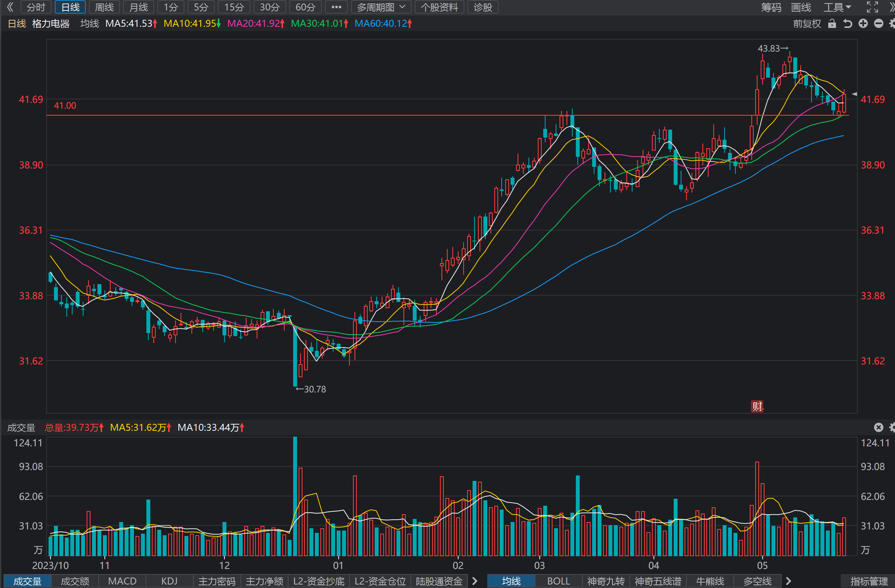Open 诊股 stock diagnosis
Screen dimensions: 895x588
[x=483, y=7]
